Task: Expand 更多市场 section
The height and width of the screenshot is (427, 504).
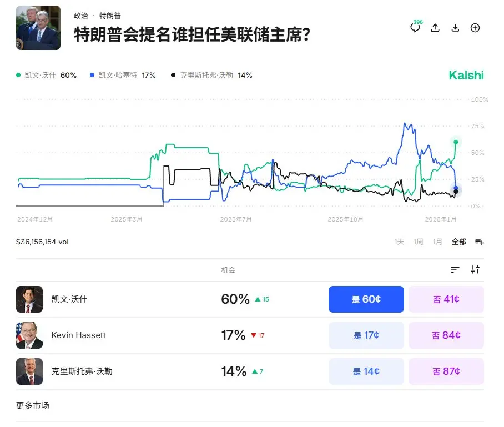Action: [x=32, y=406]
